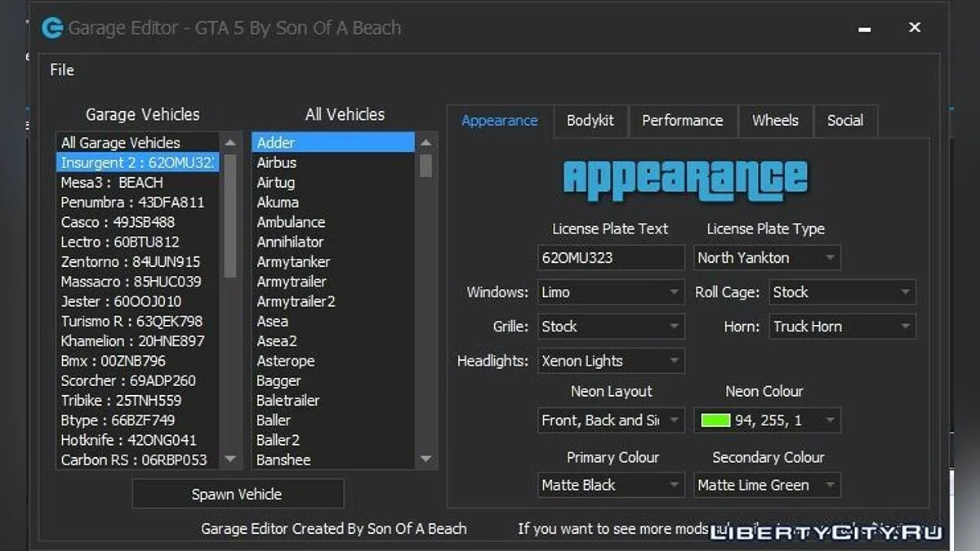The height and width of the screenshot is (551, 980).
Task: Expand the Horn dropdown
Action: pyautogui.click(x=843, y=327)
